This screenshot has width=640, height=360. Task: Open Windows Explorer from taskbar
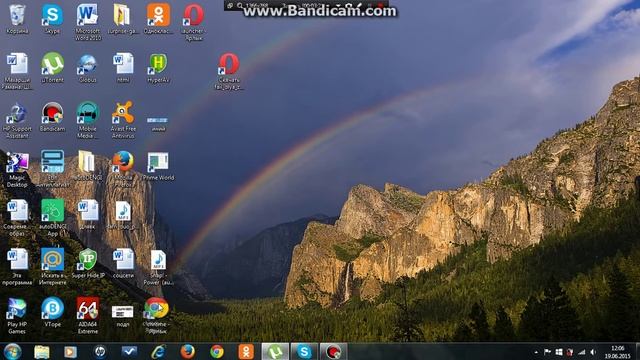pyautogui.click(x=42, y=351)
